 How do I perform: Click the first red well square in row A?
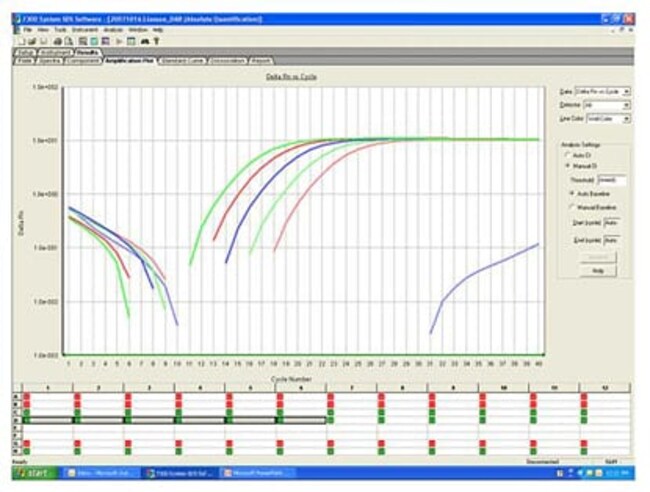(x=27, y=397)
